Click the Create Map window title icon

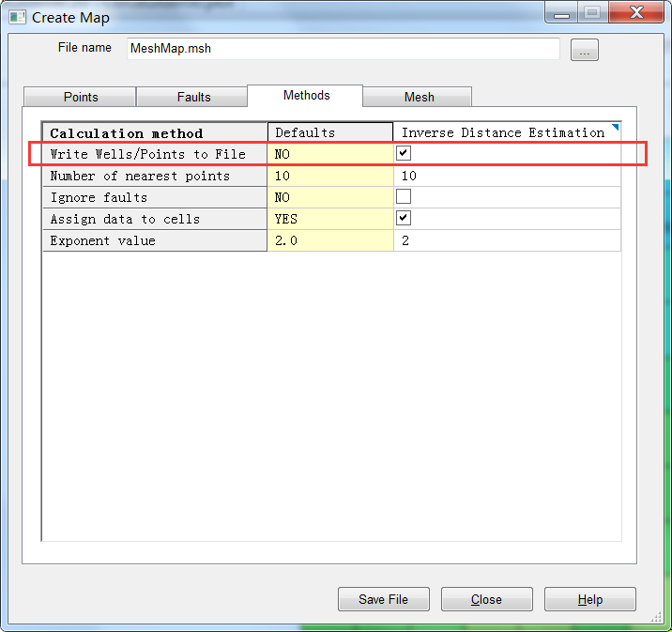tap(18, 17)
